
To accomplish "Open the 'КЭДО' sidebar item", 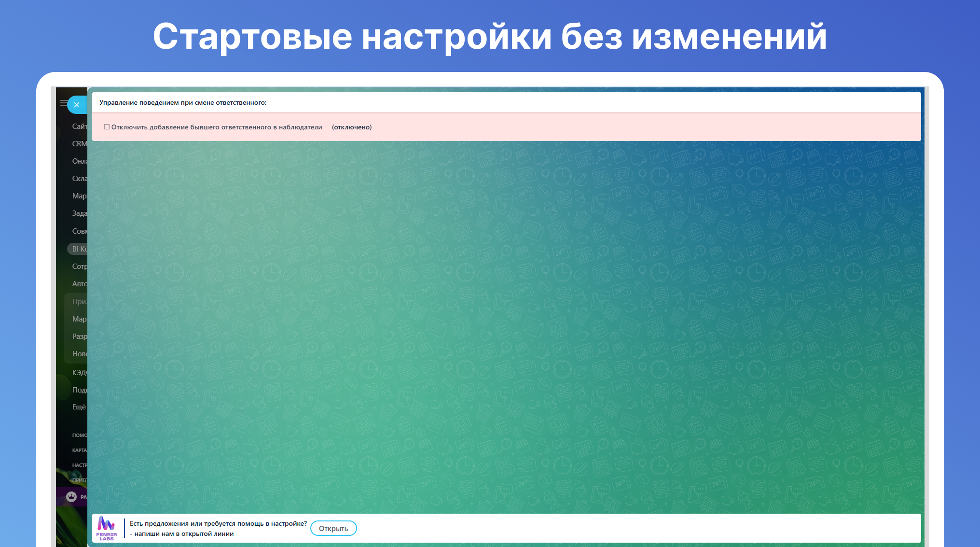I will pyautogui.click(x=79, y=372).
